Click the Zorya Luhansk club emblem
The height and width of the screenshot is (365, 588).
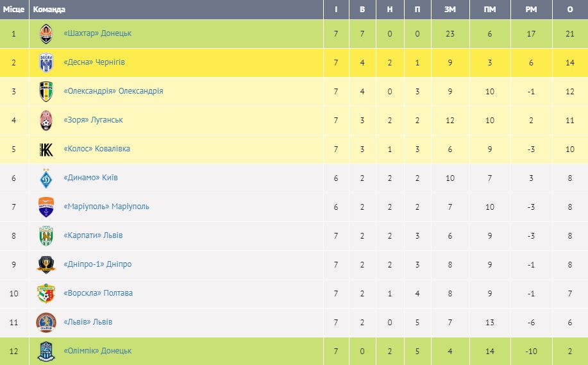point(46,120)
